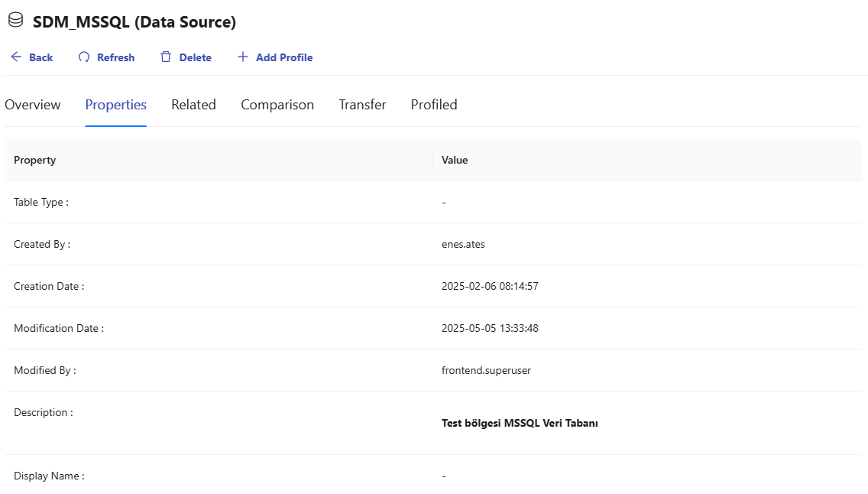Open the Related tab
868x494 pixels.
point(193,105)
